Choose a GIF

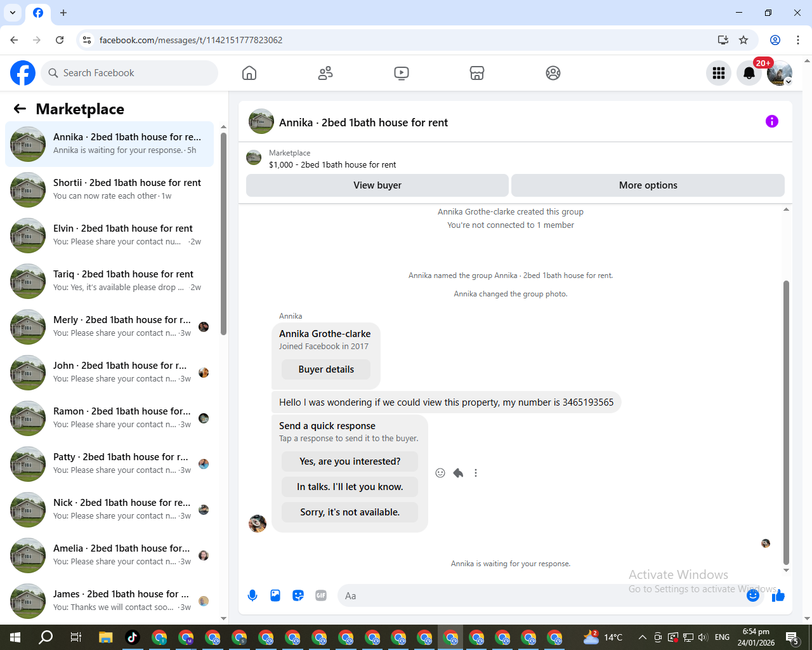(x=321, y=595)
